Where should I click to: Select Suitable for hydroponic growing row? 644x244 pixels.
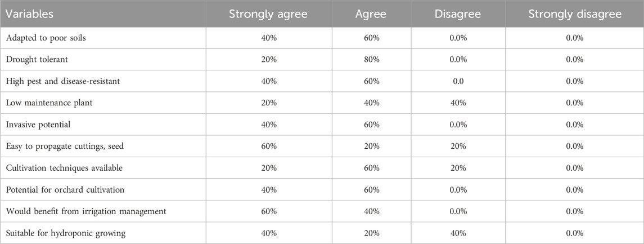(x=322, y=233)
